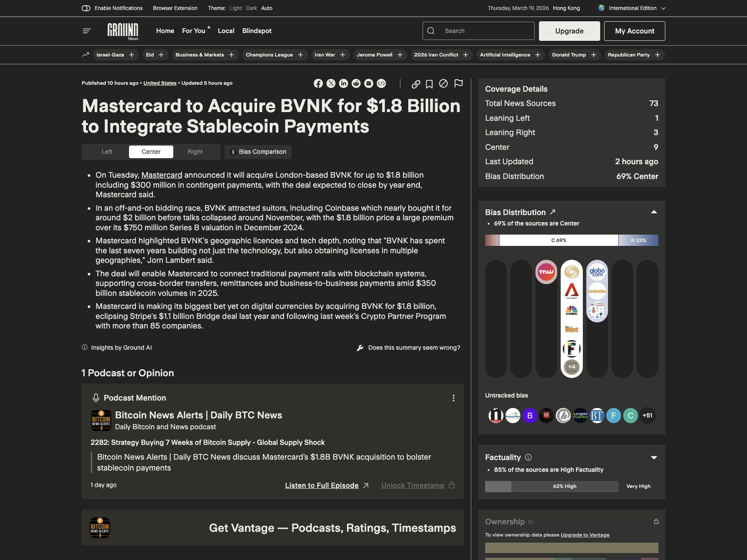This screenshot has height=560, width=747.
Task: Click the trending arrow icon
Action: (x=86, y=55)
